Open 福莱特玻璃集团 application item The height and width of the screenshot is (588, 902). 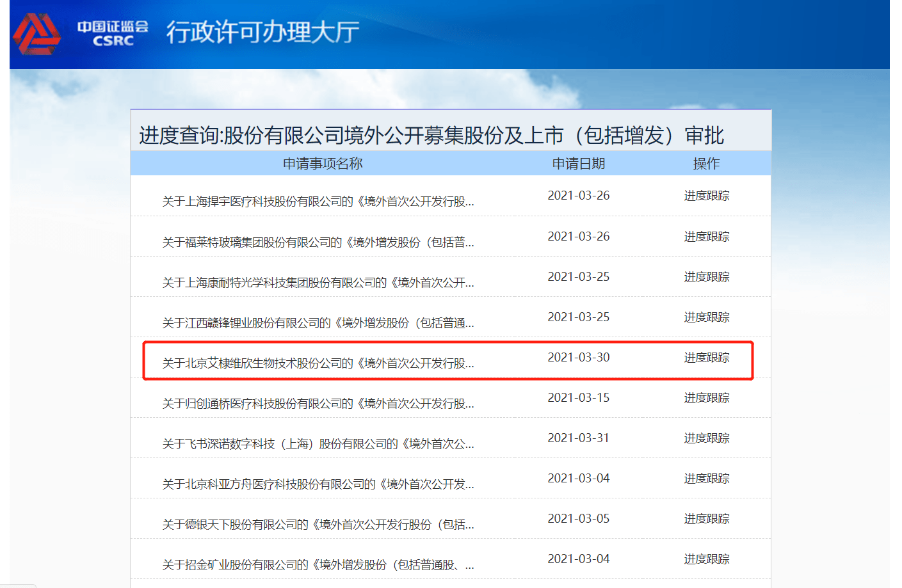pos(318,242)
